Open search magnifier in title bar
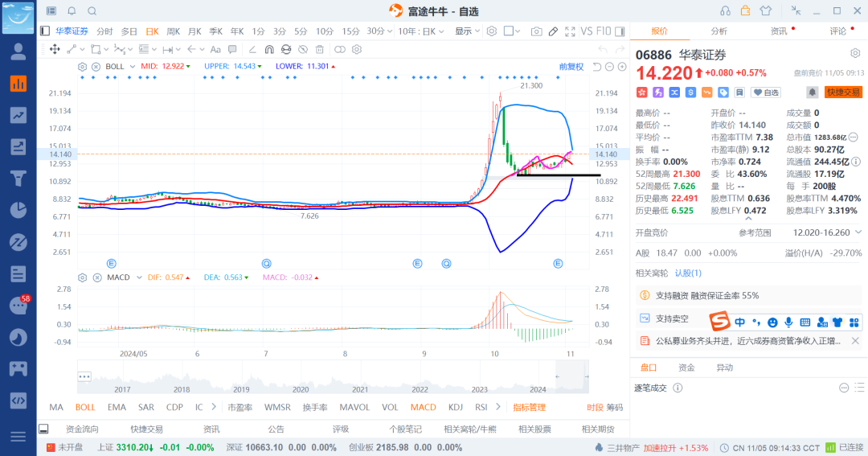Viewport: 868px width, 456px height. (x=92, y=11)
